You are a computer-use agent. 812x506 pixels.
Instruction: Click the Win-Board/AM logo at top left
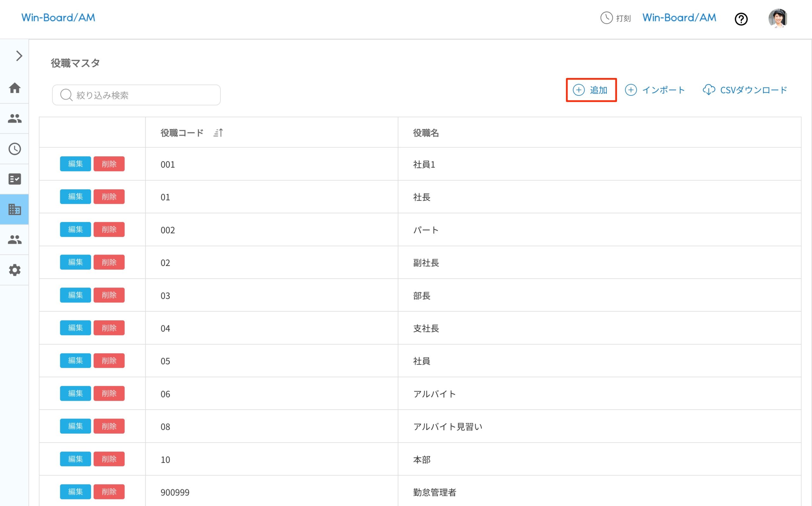58,18
